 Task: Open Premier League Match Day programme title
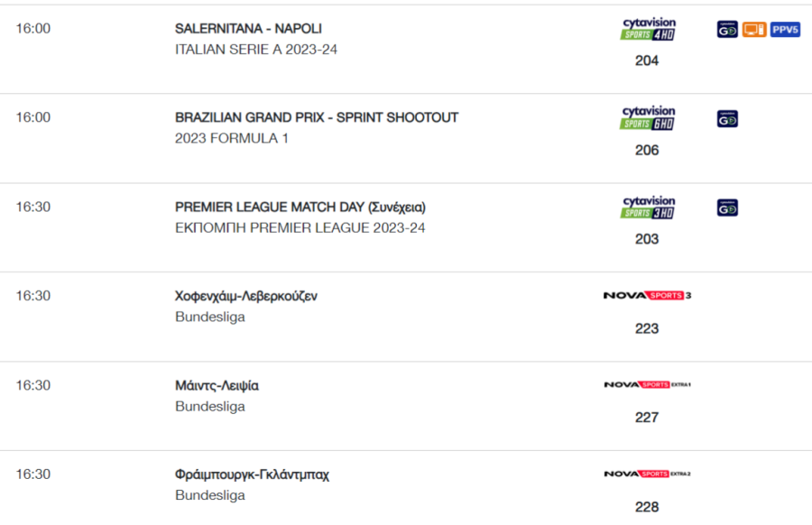[x=300, y=207]
